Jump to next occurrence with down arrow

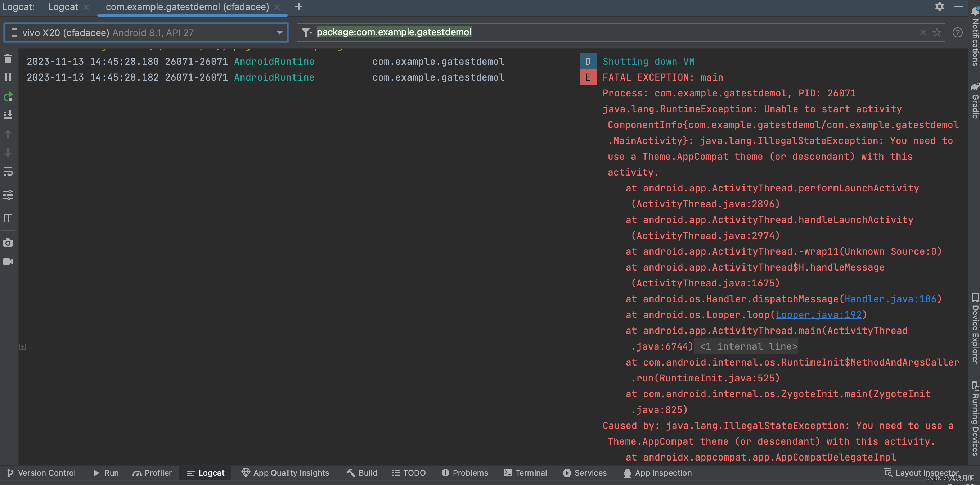tap(8, 153)
